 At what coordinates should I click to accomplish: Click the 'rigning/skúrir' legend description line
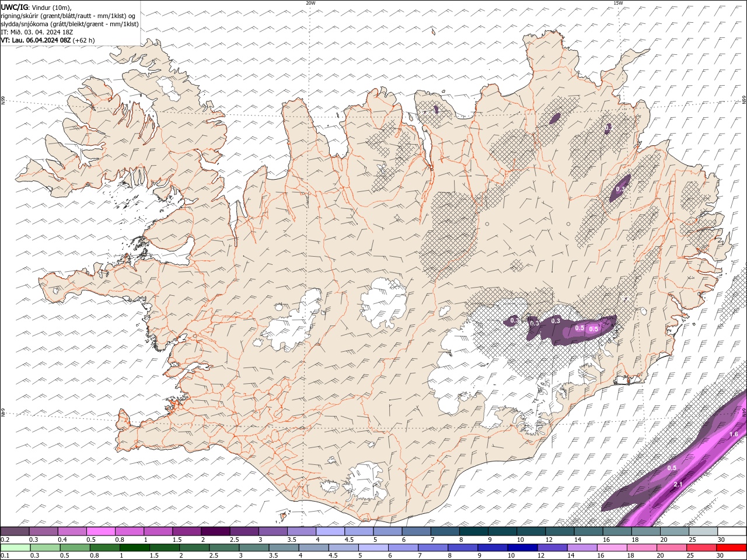coord(68,16)
